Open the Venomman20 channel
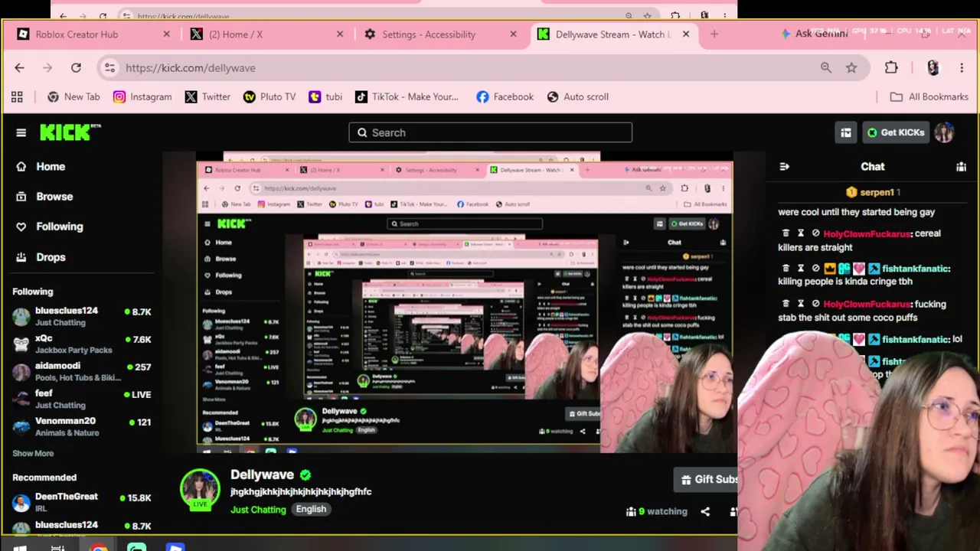Screen dimensions: 980x551 (x=82, y=427)
